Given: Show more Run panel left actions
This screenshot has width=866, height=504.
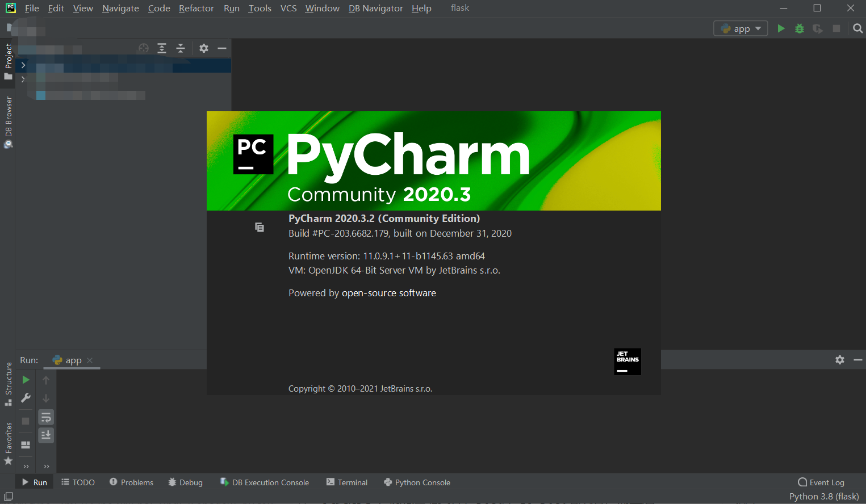Looking at the screenshot, I should [26, 467].
